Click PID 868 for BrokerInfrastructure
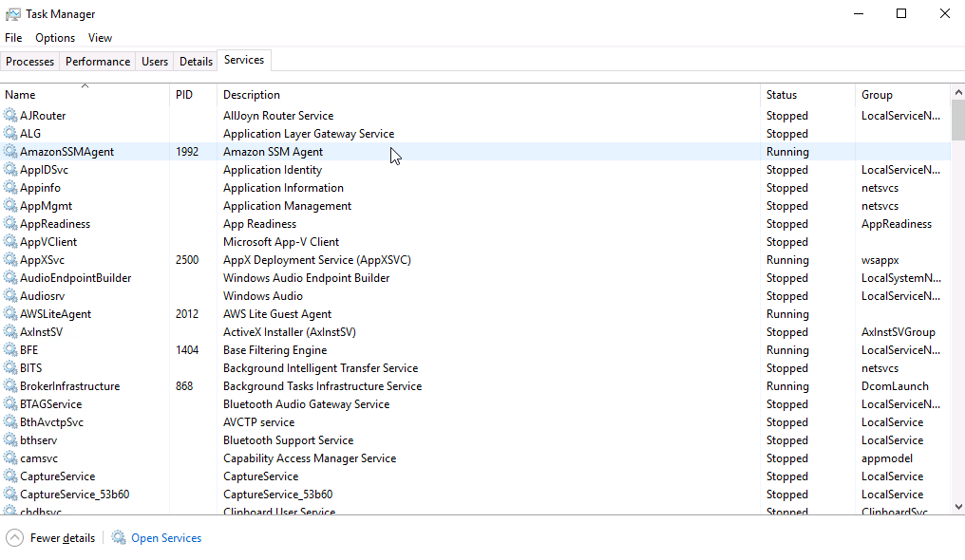 click(x=184, y=386)
